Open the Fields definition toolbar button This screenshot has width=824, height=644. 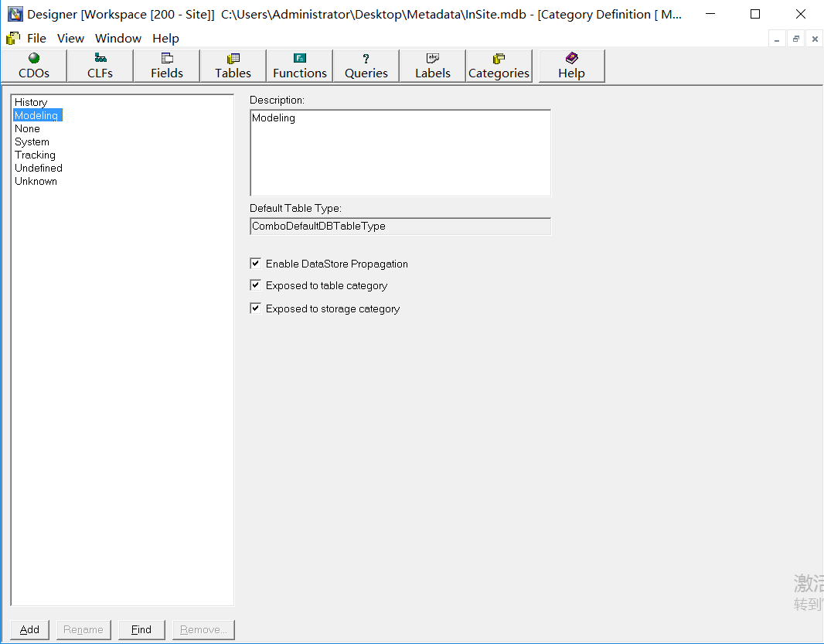pos(167,66)
